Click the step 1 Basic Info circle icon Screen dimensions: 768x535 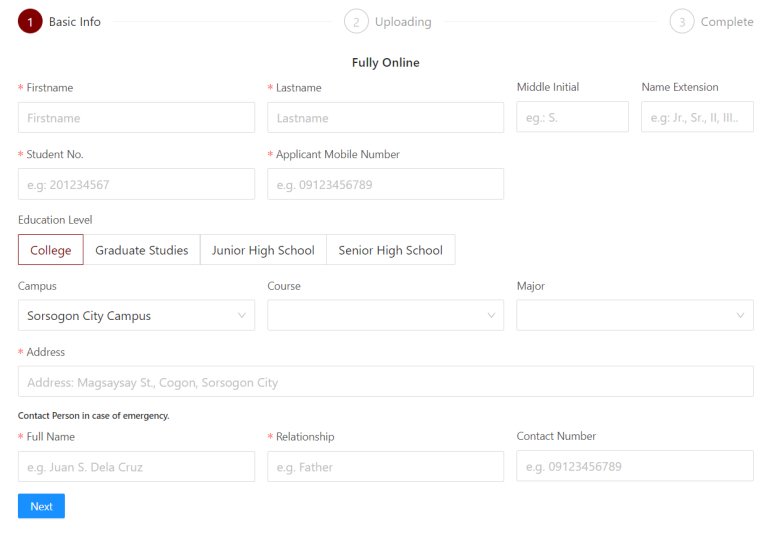pyautogui.click(x=30, y=21)
